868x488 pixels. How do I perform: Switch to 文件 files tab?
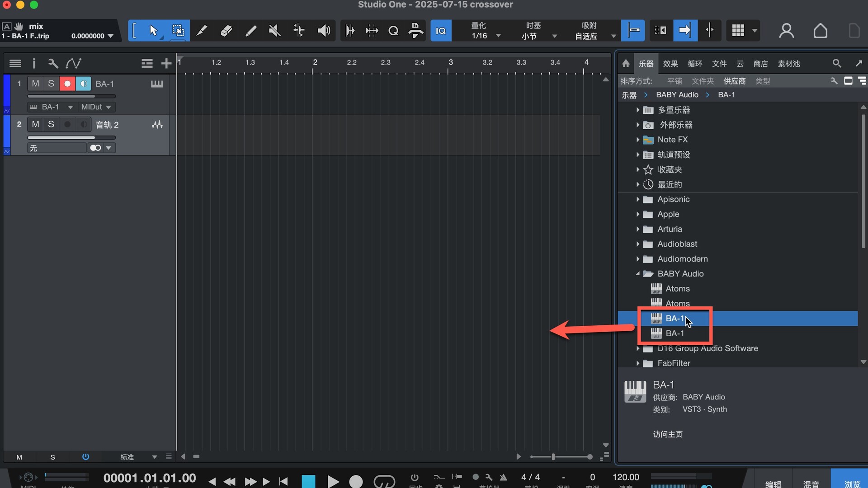[719, 64]
